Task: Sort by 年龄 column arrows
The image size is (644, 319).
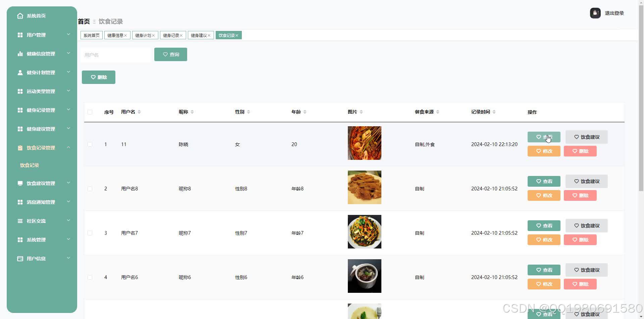Action: (x=305, y=112)
